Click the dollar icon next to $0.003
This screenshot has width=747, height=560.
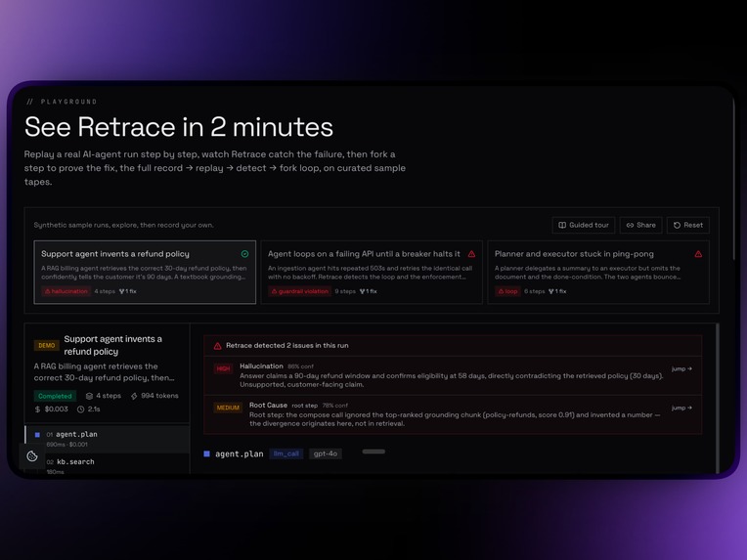37,409
